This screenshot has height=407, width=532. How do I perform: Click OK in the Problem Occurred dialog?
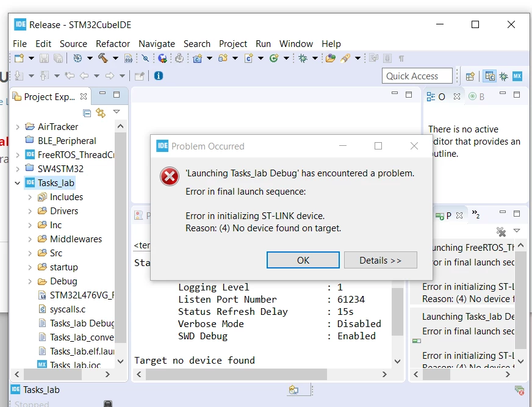303,260
